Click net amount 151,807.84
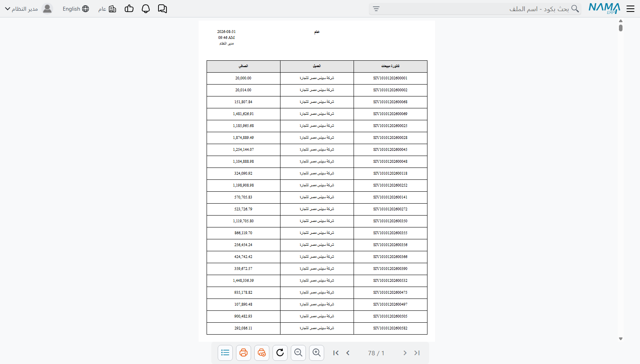The image size is (640, 364). (x=244, y=102)
